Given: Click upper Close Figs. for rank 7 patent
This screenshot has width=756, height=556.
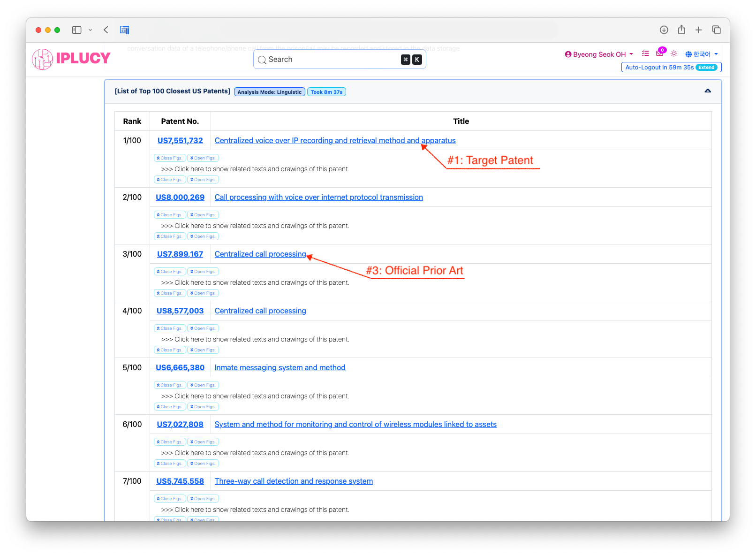Looking at the screenshot, I should click(x=170, y=499).
